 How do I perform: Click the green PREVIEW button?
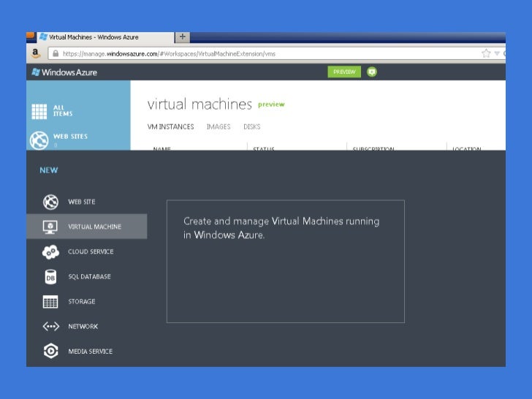[344, 72]
